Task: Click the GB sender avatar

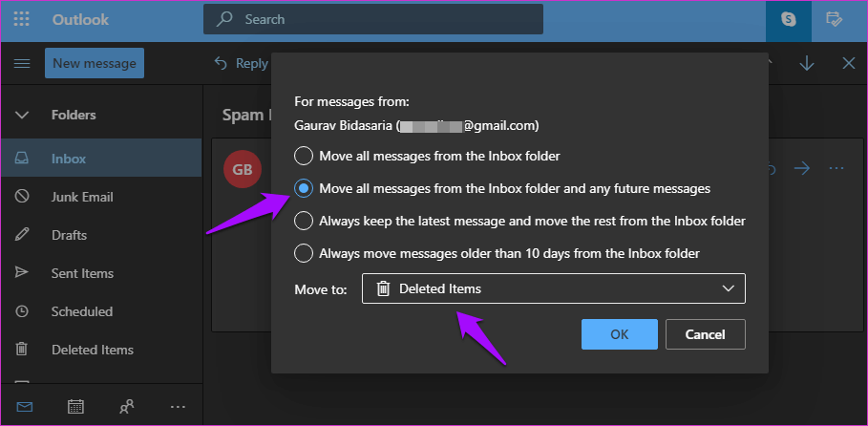Action: point(242,169)
